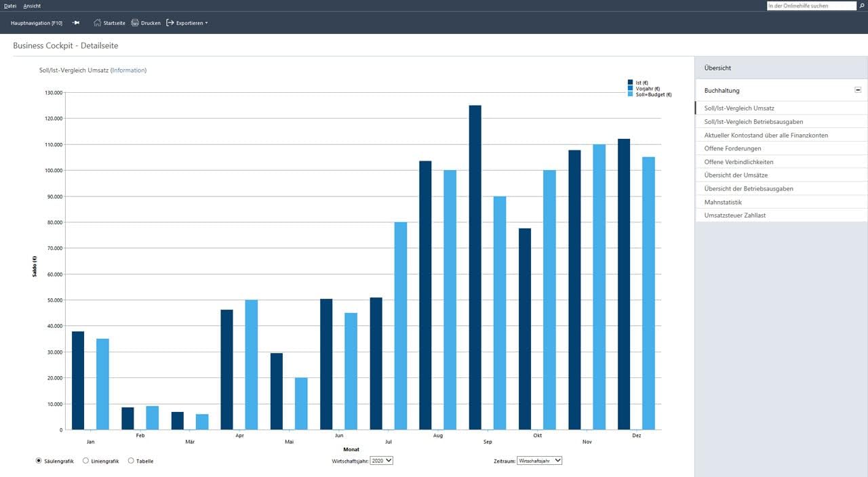
Task: Click the Exportieren arrow icon
Action: [x=170, y=23]
